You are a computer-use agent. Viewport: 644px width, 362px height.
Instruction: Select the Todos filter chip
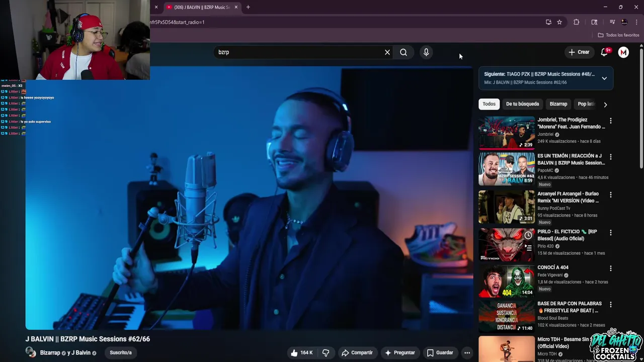point(489,104)
